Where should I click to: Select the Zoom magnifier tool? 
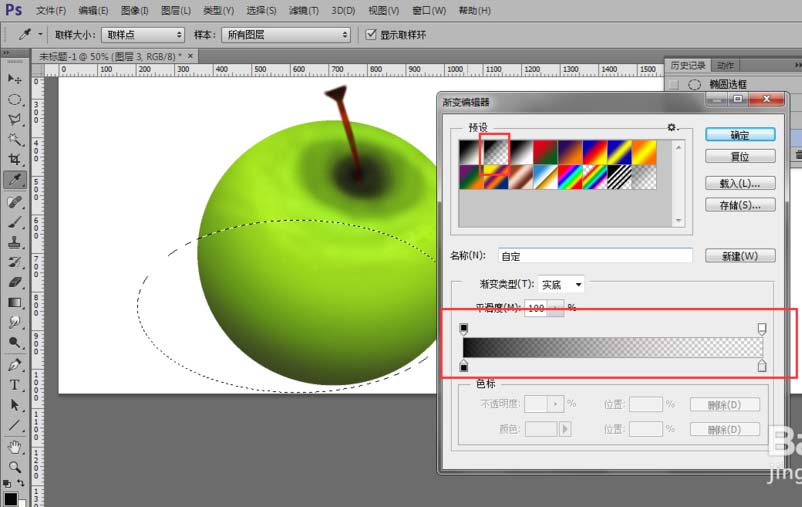click(x=14, y=467)
